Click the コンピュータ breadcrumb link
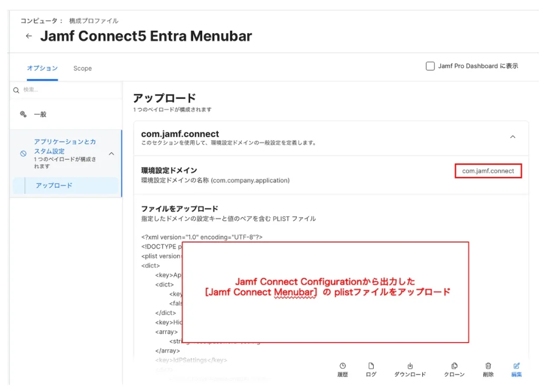This screenshot has height=392, width=539. pyautogui.click(x=38, y=21)
